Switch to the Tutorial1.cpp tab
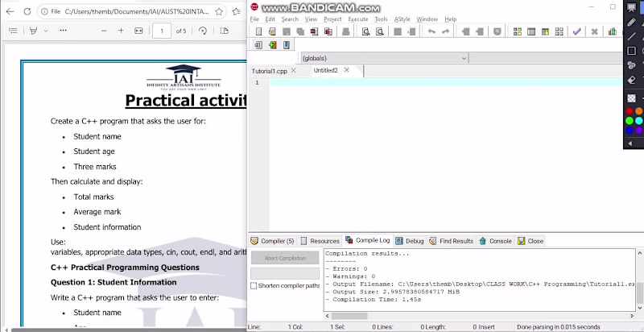The image size is (644, 332). 269,71
